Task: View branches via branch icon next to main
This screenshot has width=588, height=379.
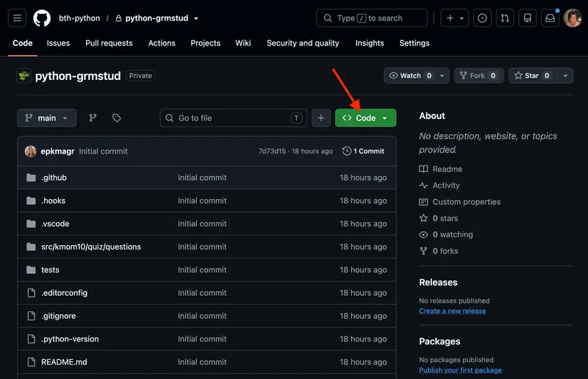Action: click(93, 118)
